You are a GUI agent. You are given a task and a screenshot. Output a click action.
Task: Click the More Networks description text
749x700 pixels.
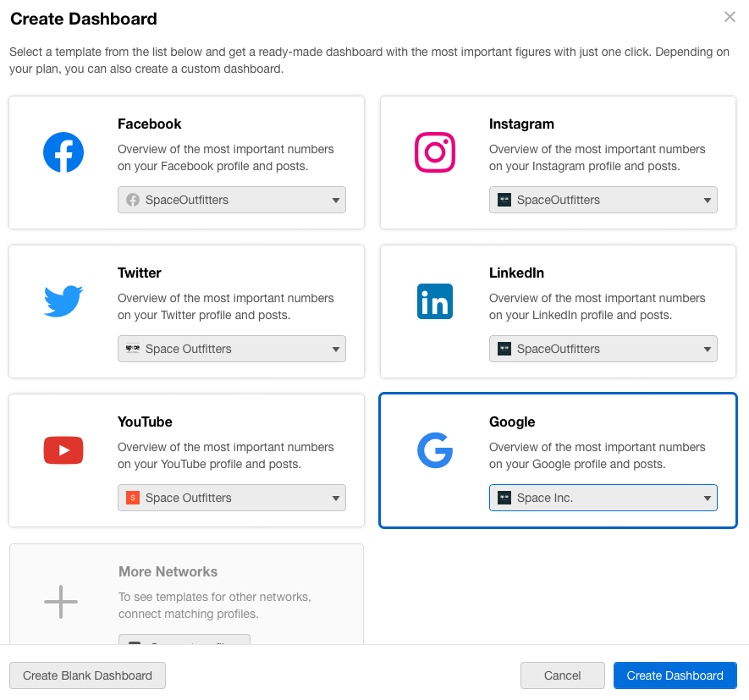215,605
